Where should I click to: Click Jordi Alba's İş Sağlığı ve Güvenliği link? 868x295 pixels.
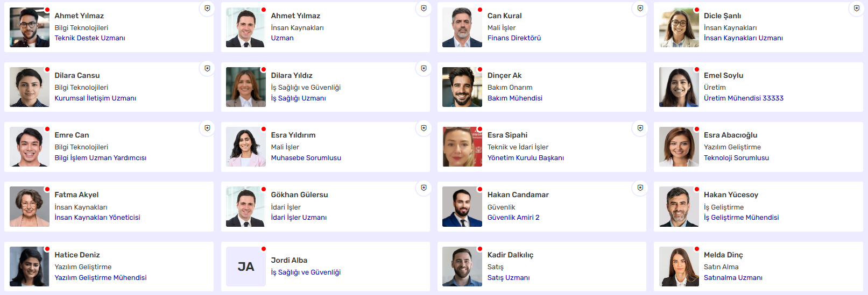[306, 272]
